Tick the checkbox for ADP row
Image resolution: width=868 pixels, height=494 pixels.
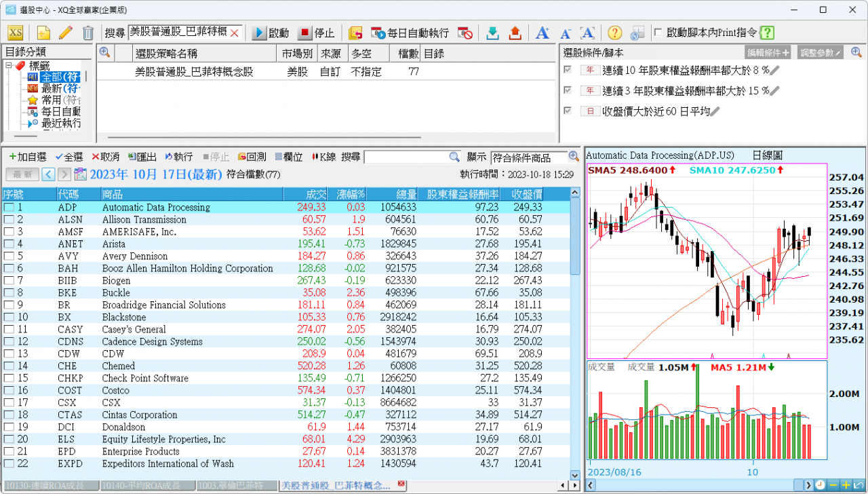(x=9, y=208)
